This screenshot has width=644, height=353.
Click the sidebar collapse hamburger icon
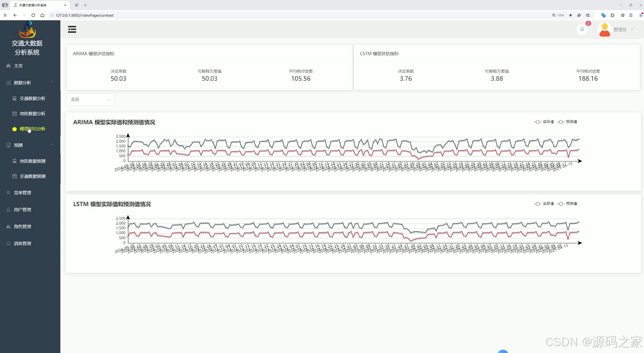72,29
